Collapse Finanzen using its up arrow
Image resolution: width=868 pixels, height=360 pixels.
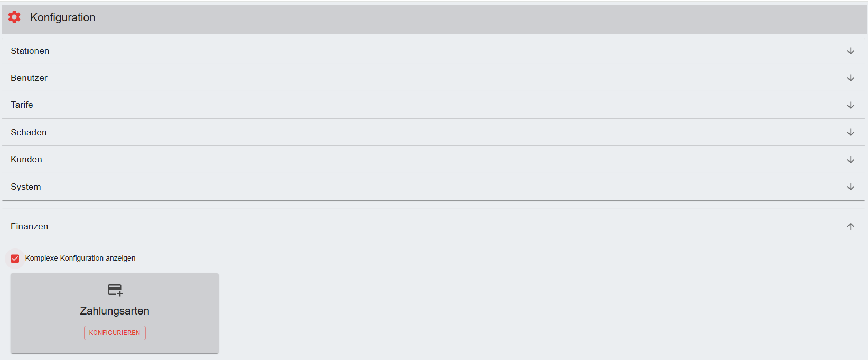(851, 227)
